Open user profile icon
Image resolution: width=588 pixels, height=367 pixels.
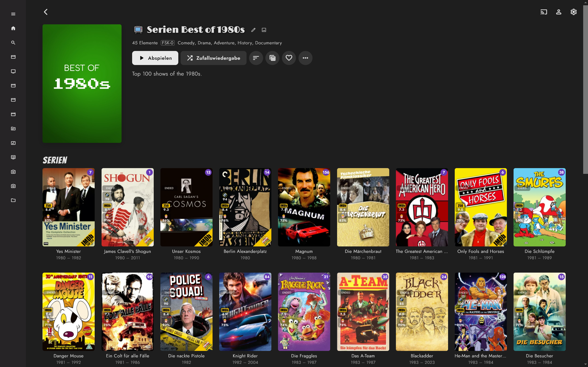coord(558,12)
